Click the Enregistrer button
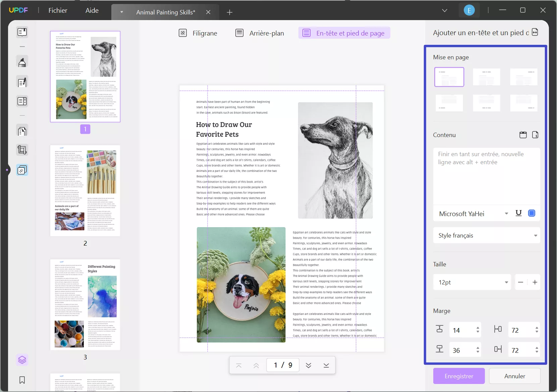 459,376
